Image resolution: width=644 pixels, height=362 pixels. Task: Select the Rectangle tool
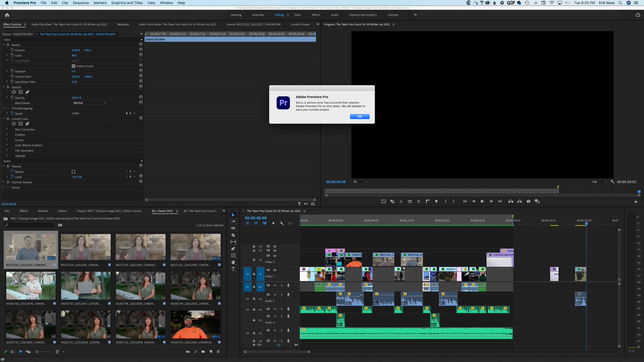tap(233, 255)
